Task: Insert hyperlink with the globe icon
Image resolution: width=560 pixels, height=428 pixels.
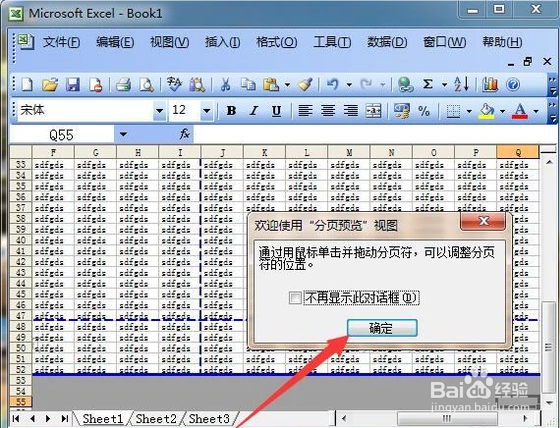Action: tap(405, 85)
